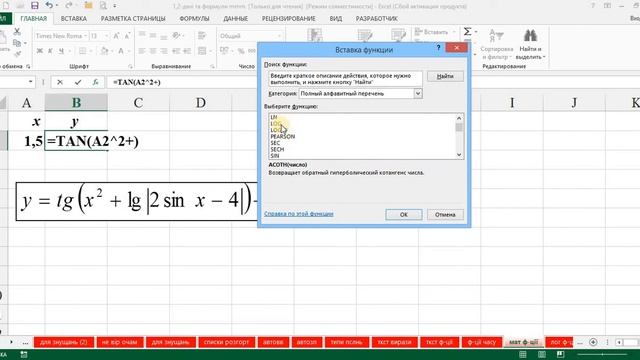Open the РЕЦЕНЗИРОВАНИЕ ribbon tab
The image size is (640, 360).
pyautogui.click(x=289, y=19)
